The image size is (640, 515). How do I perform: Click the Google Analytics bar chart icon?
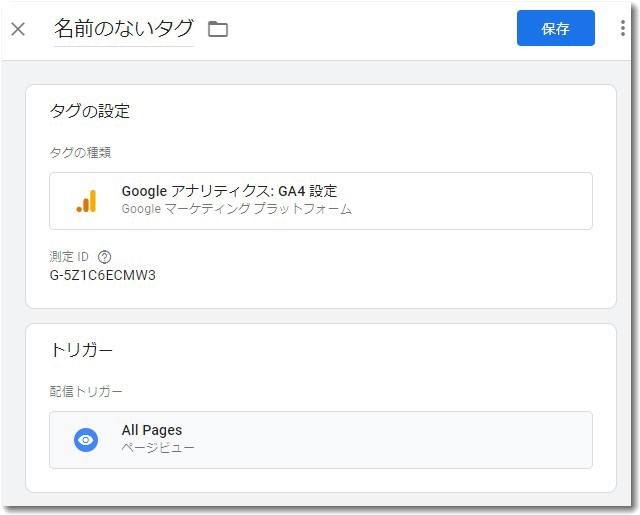tap(86, 201)
